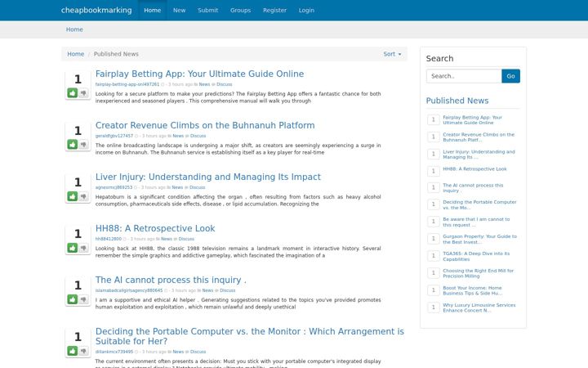Click the Search text field

pos(464,76)
